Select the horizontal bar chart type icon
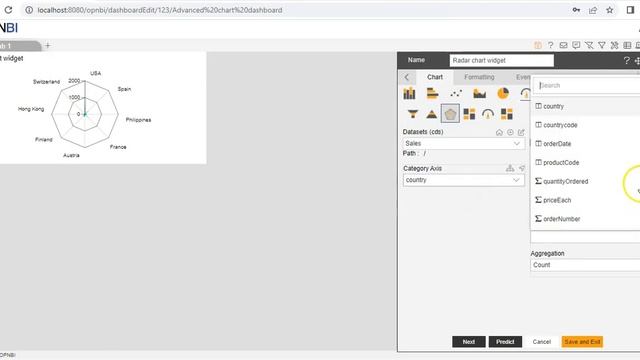640x360 pixels. [432, 93]
